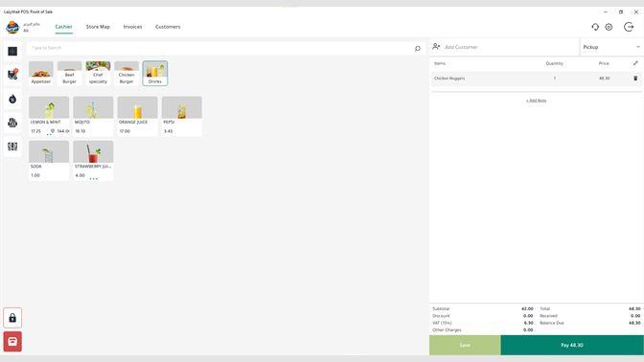
Task: Open the Invoices tab
Action: [x=132, y=27]
